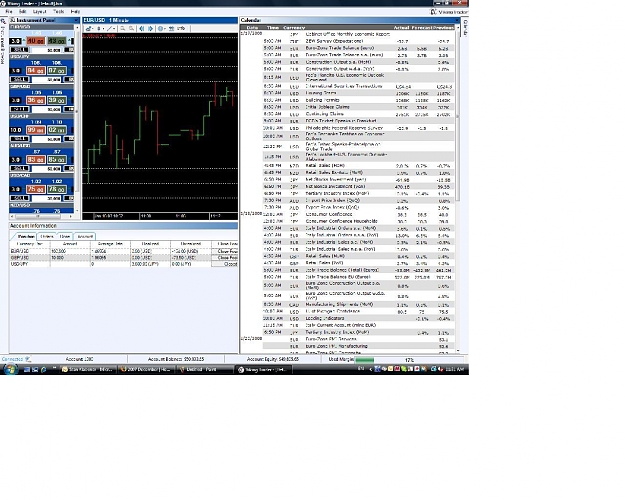Click the EUR/USD red sell price tile

click(35, 41)
